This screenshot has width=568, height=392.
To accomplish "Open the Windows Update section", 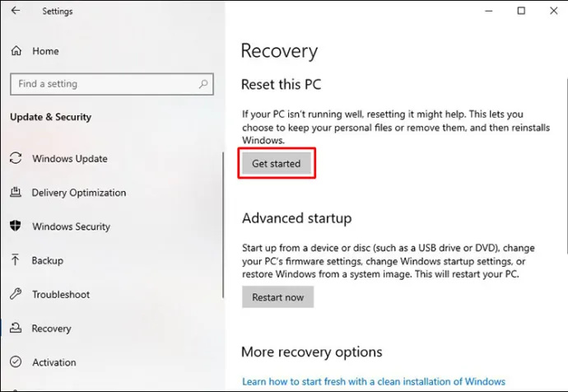I will (69, 159).
